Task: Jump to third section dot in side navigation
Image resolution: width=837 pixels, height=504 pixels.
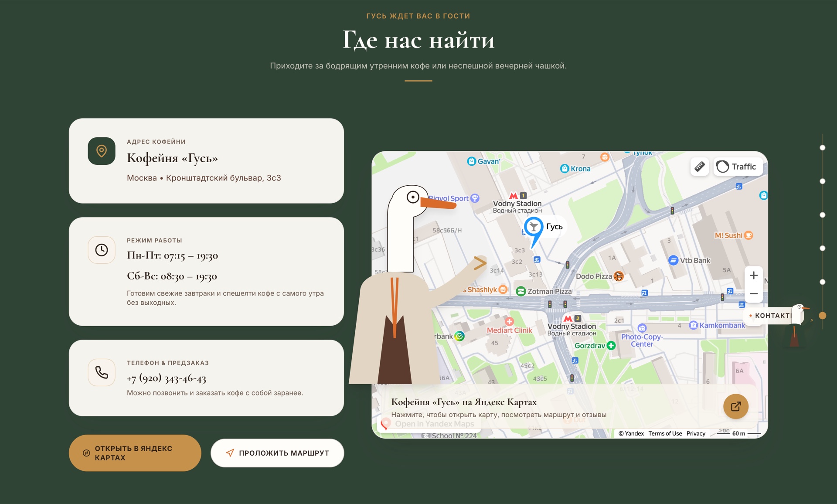Action: (823, 215)
